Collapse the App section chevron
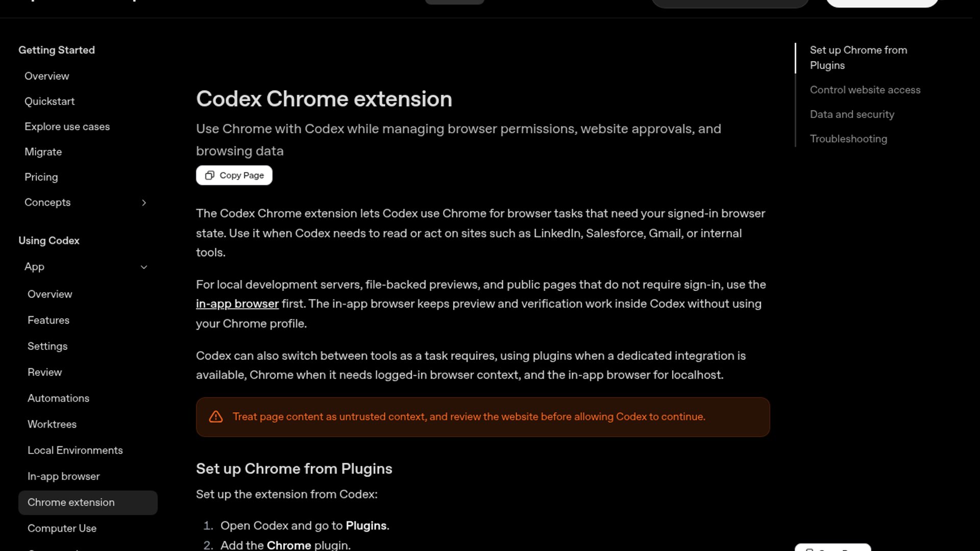The width and height of the screenshot is (980, 551). coord(144,267)
